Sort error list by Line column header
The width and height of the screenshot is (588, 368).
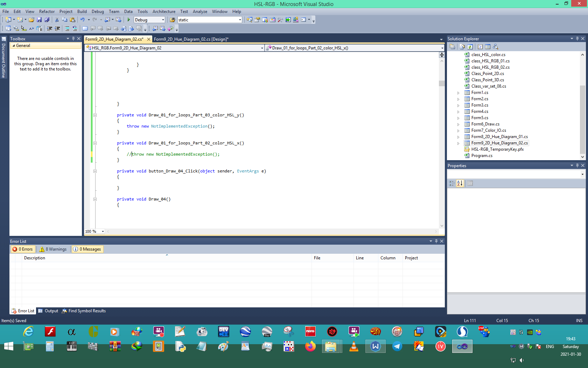(366, 258)
